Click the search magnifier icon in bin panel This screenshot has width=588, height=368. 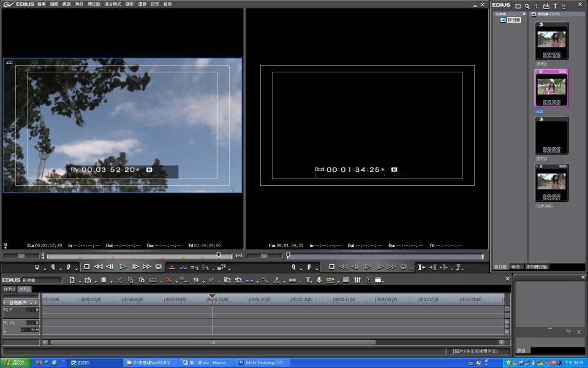point(527,6)
